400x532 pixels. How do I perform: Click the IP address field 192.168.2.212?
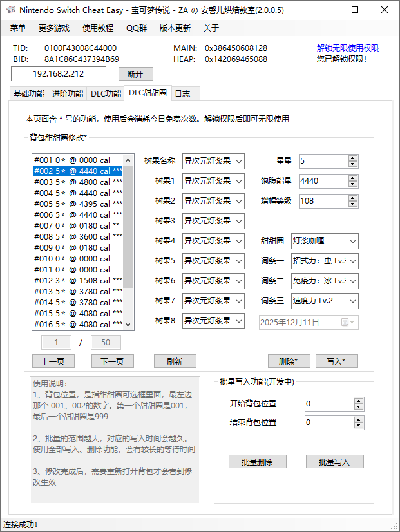coord(59,74)
